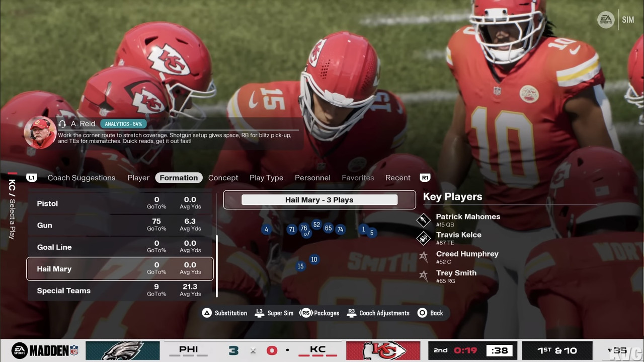644x362 pixels.
Task: Click the Super Sim button label
Action: (280, 313)
